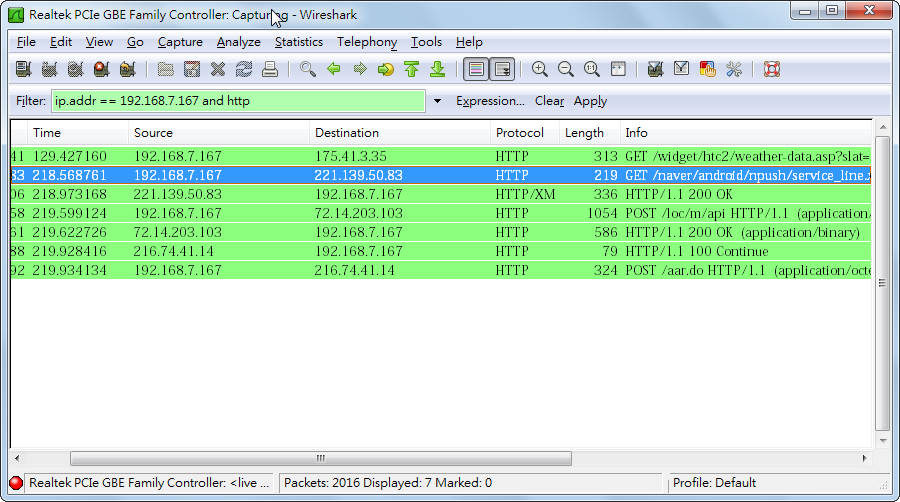Image resolution: width=900 pixels, height=502 pixels.
Task: Expand the filter history dropdown arrow
Action: tap(437, 101)
